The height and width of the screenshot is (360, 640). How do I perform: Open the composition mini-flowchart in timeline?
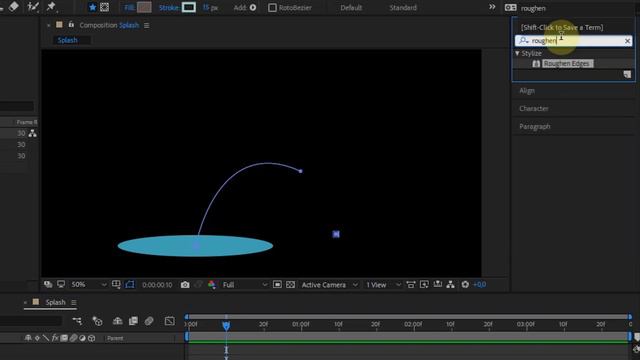(77, 321)
